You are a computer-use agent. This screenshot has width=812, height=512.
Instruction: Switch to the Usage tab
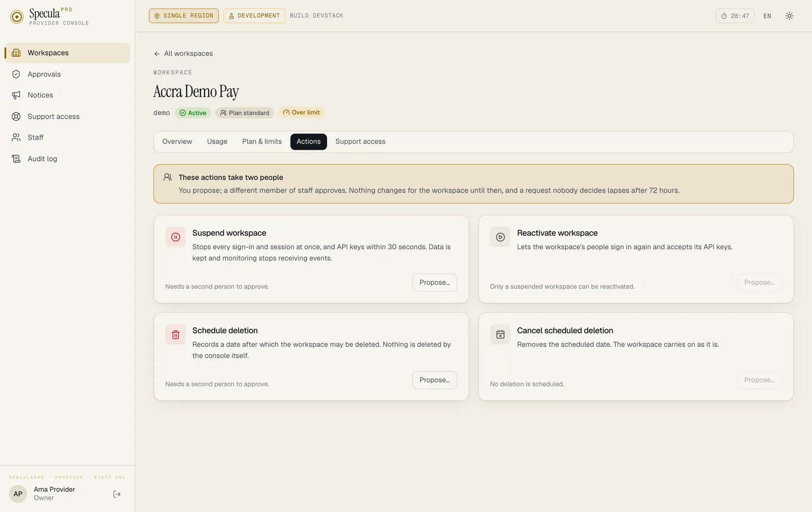pyautogui.click(x=217, y=142)
